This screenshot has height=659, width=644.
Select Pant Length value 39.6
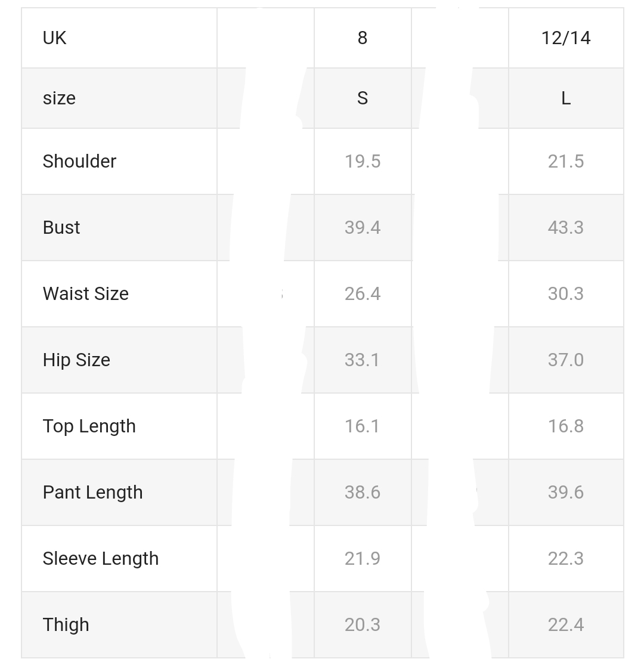pos(566,493)
